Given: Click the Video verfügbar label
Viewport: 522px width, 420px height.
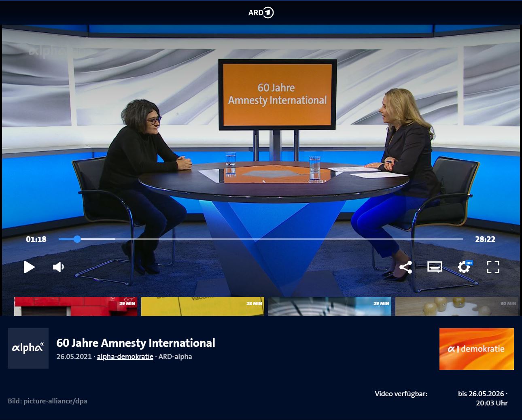Looking at the screenshot, I should [x=401, y=394].
